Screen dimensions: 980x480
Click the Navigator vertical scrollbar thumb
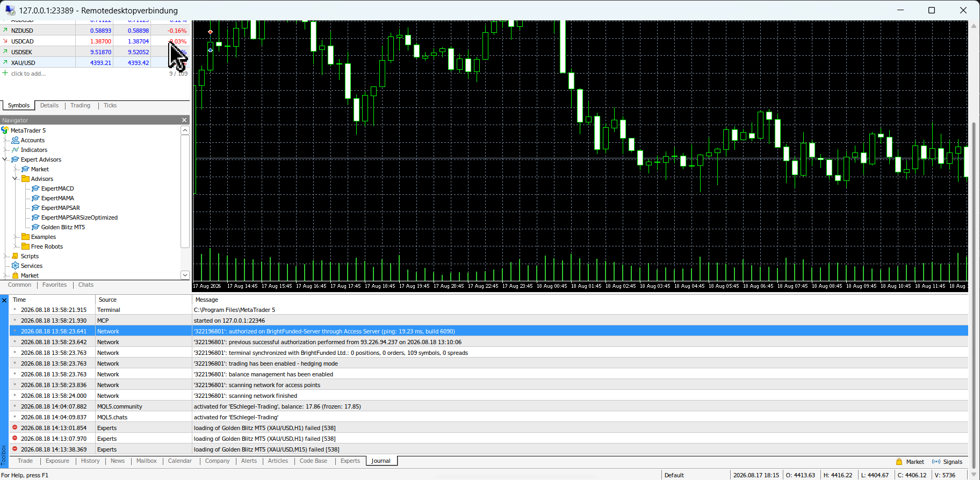185,191
